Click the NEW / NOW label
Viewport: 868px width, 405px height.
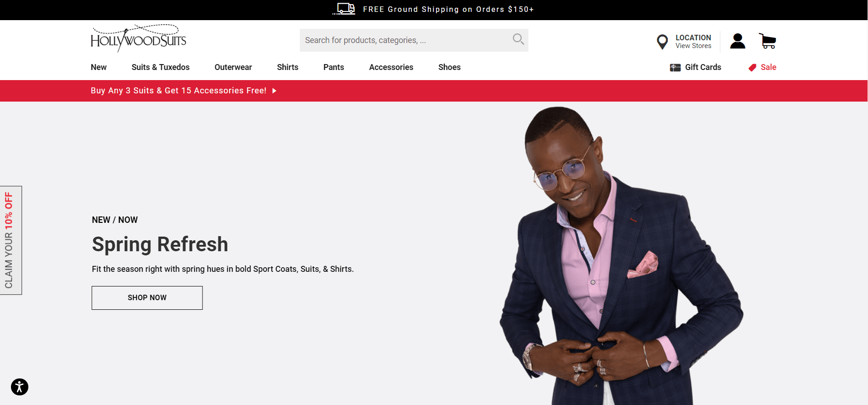[x=115, y=220]
